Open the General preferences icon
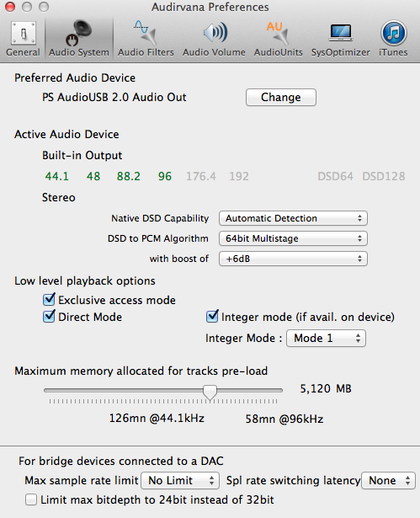420x518 pixels. (x=23, y=34)
